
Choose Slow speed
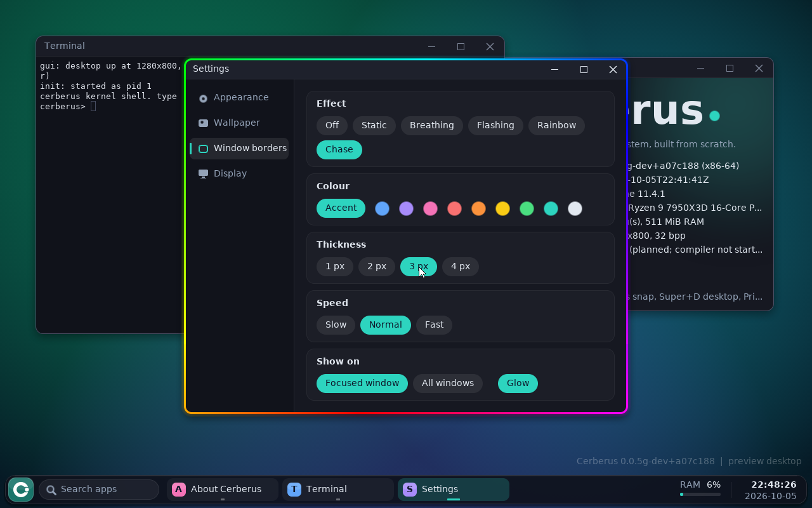tap(336, 324)
